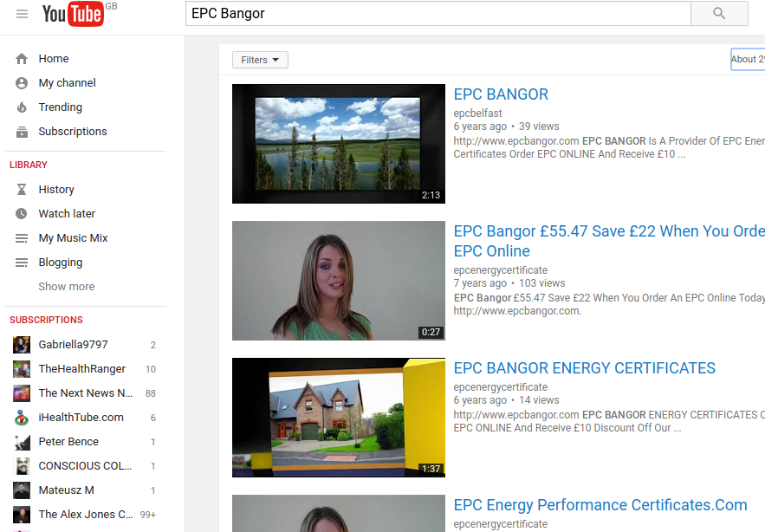Open The Alex Jones C... subscription
Viewport: 765px width, 532px height.
pos(84,515)
